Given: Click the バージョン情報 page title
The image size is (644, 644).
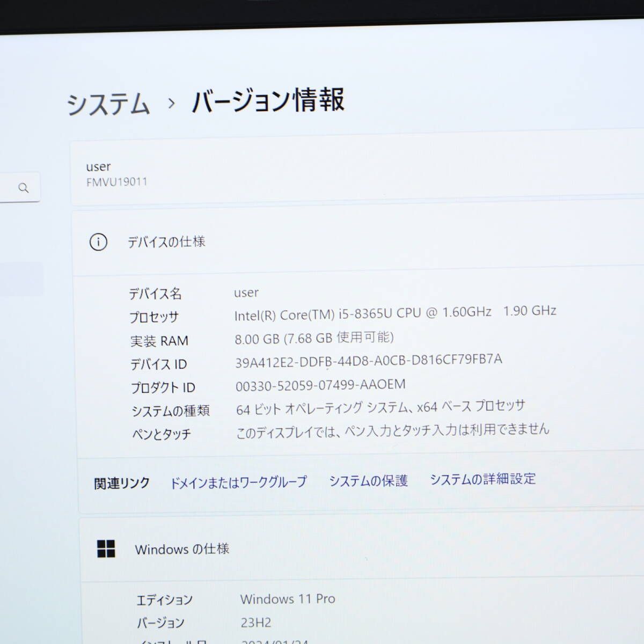Looking at the screenshot, I should click(268, 100).
